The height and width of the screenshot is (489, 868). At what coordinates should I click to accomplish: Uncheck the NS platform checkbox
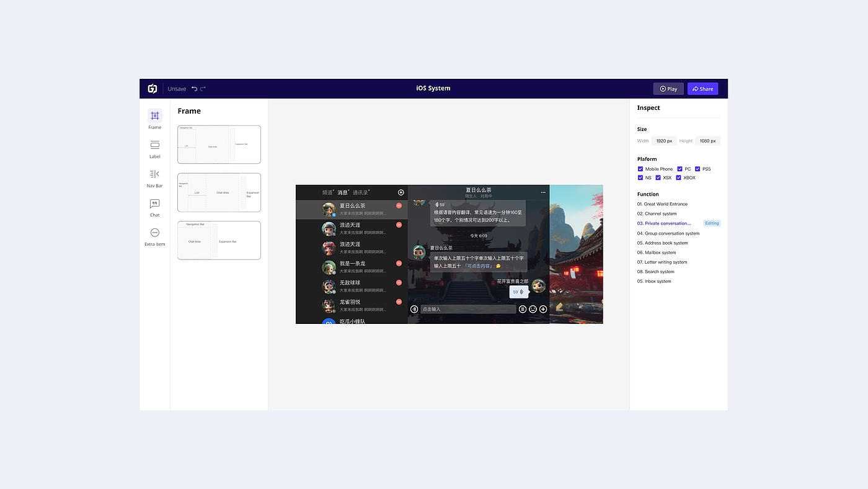640,177
